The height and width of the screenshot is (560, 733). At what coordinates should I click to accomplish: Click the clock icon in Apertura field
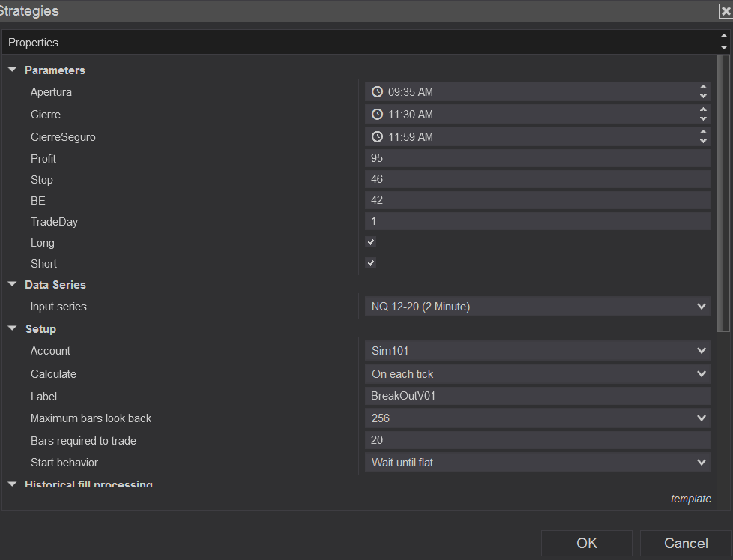378,92
